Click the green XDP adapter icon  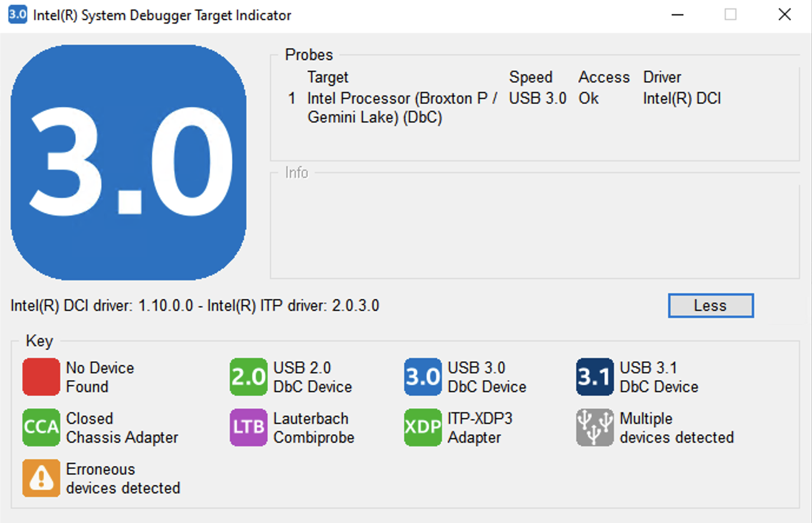423,428
